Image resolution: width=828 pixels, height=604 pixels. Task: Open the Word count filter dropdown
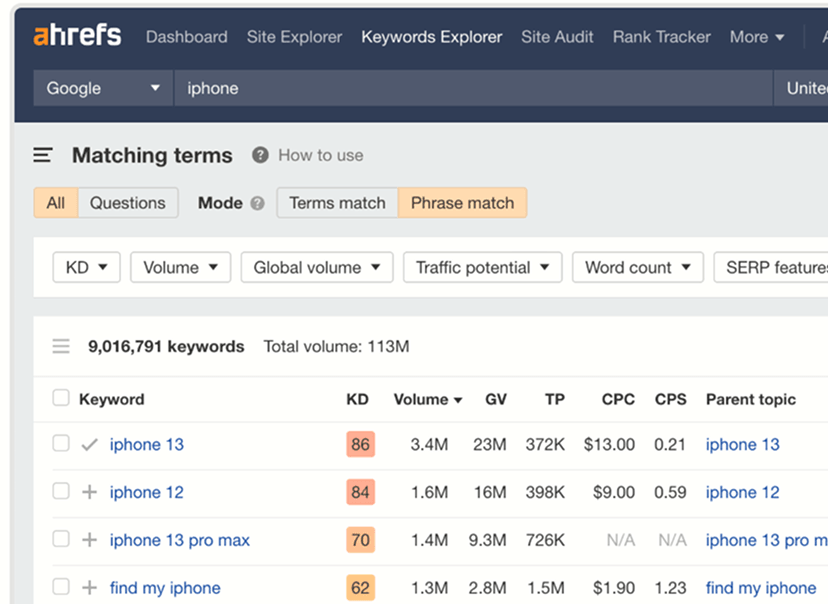tap(638, 267)
